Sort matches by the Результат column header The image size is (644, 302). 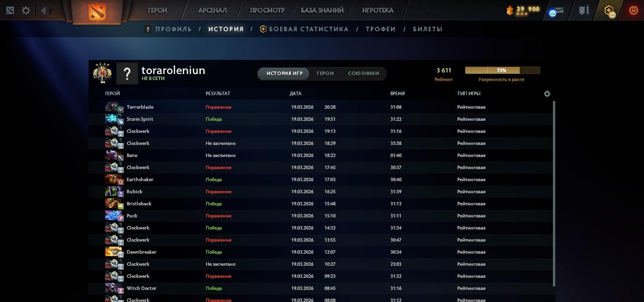[x=218, y=94]
